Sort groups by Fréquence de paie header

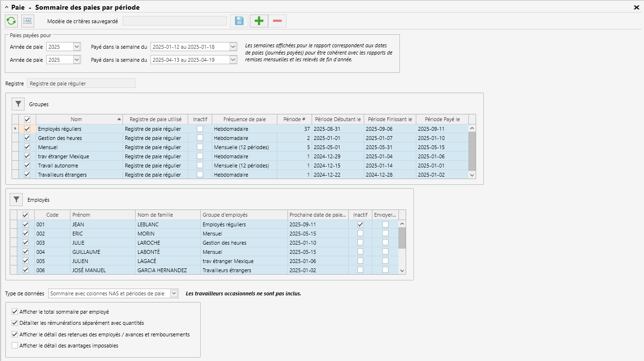click(245, 119)
